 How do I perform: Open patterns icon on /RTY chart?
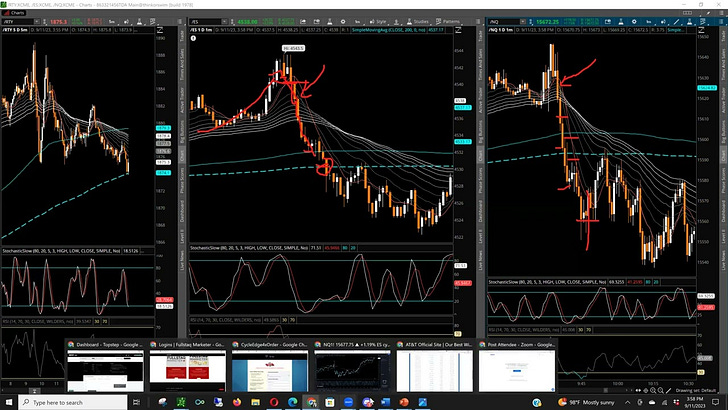pos(152,21)
